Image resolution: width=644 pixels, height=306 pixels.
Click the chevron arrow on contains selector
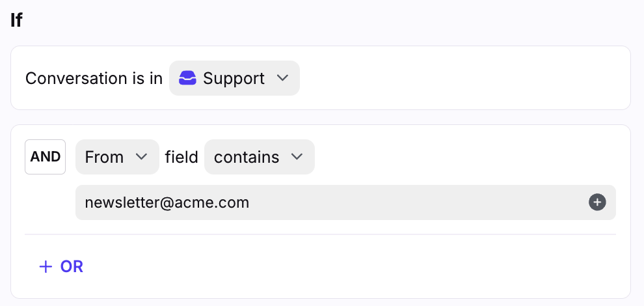(x=297, y=157)
